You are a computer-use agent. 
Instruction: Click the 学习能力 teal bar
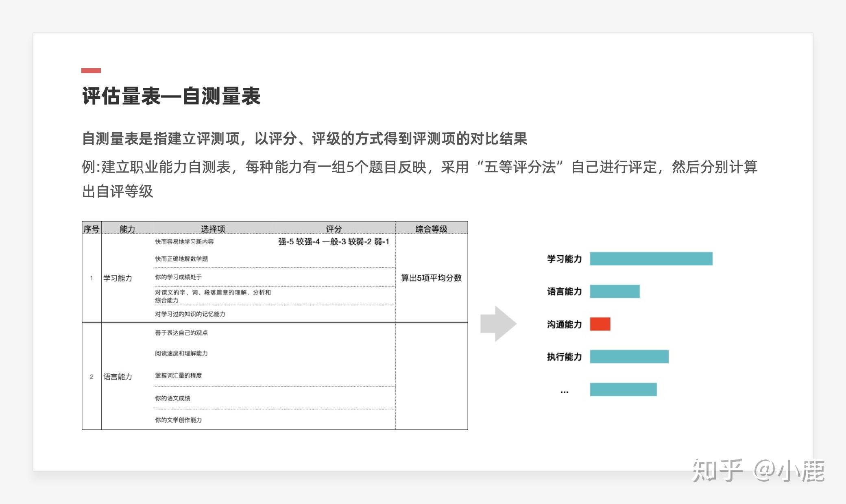[651, 259]
